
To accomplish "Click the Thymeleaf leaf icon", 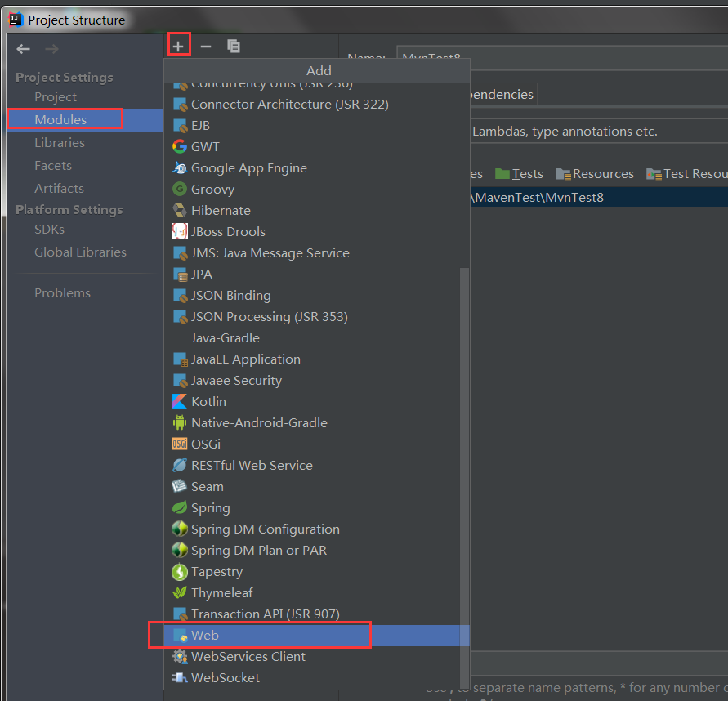I will [x=180, y=593].
